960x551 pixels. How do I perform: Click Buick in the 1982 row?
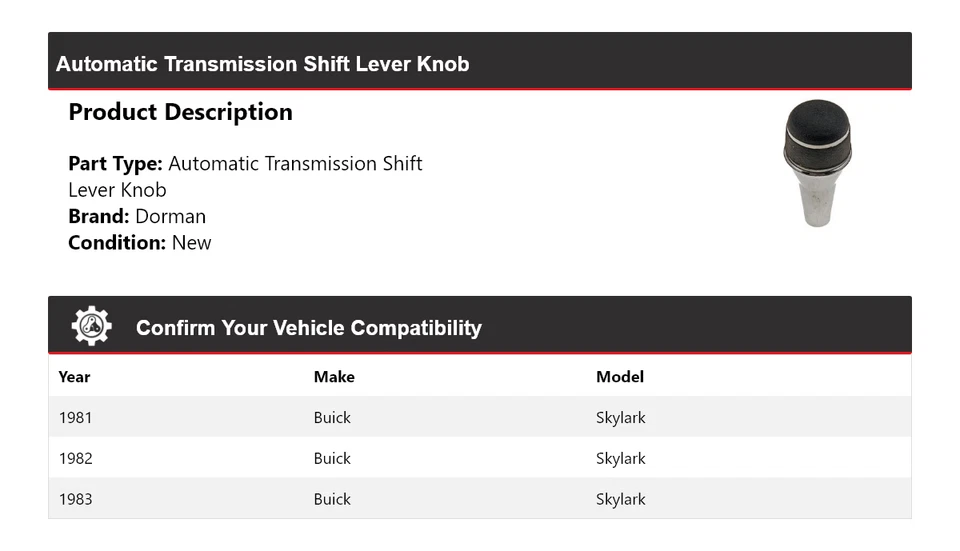332,458
